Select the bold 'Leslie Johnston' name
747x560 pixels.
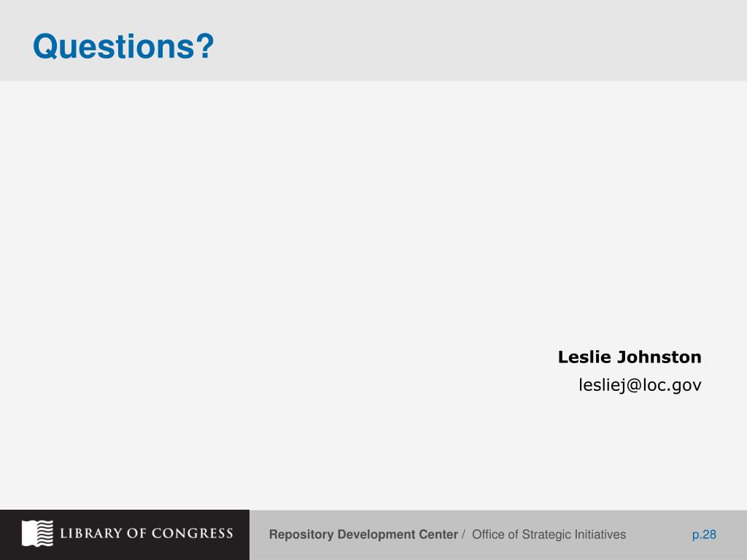click(x=630, y=357)
